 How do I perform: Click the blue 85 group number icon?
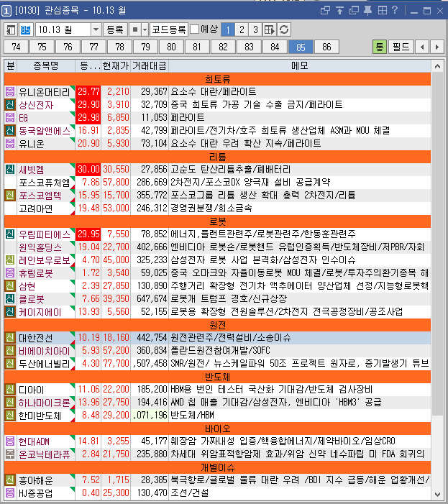(26, 29)
